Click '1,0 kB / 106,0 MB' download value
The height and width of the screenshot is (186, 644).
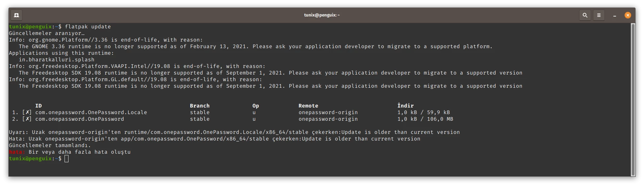click(x=425, y=119)
